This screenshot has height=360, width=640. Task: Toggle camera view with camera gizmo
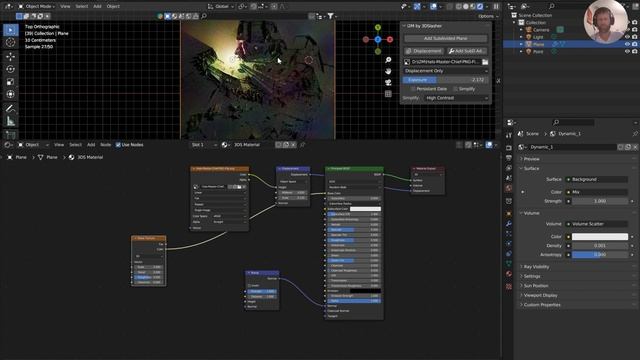[x=388, y=82]
